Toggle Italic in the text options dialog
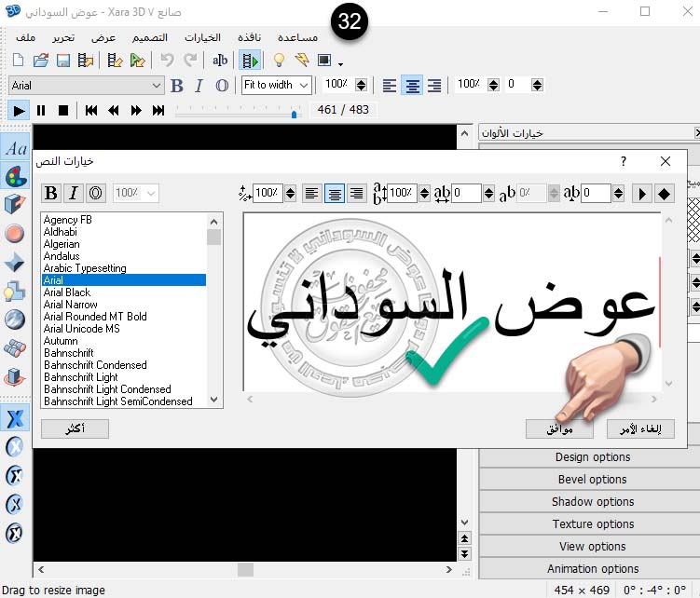 (x=74, y=194)
